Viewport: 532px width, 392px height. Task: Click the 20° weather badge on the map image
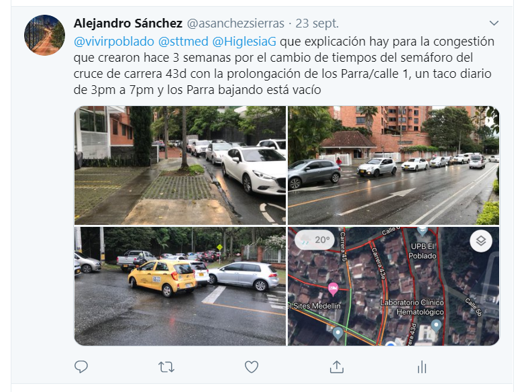pos(314,240)
